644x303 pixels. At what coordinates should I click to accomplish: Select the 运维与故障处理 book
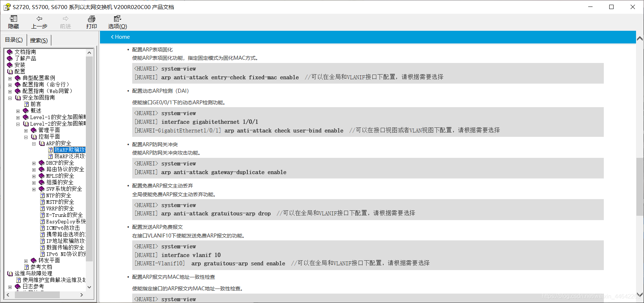click(x=33, y=274)
